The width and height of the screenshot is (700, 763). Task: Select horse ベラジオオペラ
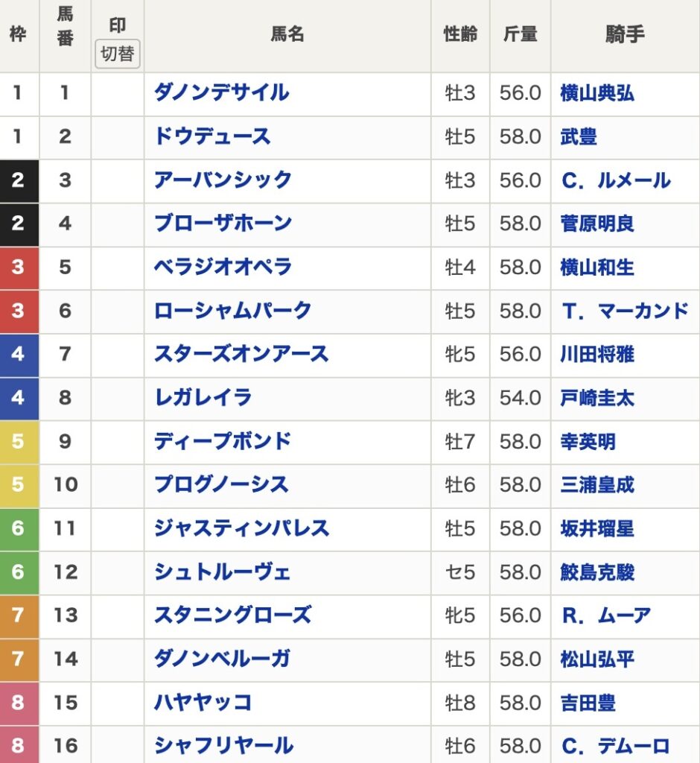(x=222, y=267)
